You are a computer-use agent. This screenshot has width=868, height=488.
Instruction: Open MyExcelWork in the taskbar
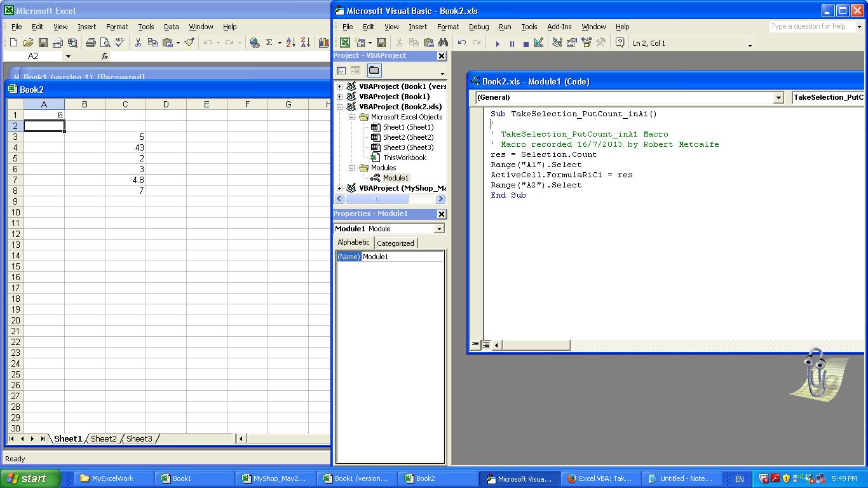[x=114, y=478]
